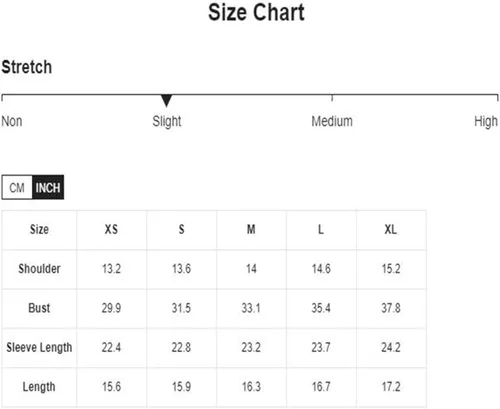Click the Stretch slider triangle marker
The height and width of the screenshot is (409, 500).
(166, 101)
